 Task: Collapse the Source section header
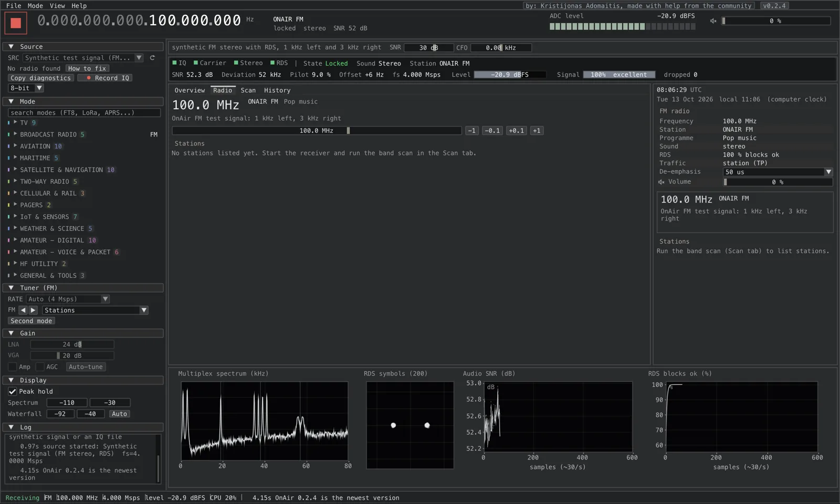(83, 47)
